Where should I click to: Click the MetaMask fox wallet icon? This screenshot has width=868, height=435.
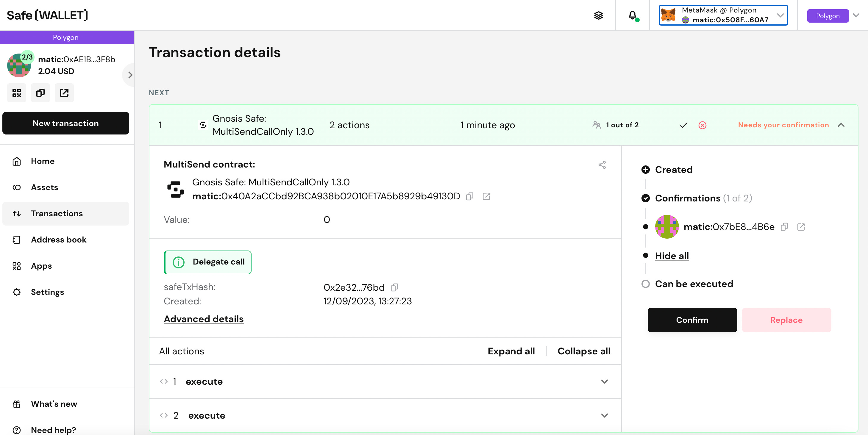[669, 15]
